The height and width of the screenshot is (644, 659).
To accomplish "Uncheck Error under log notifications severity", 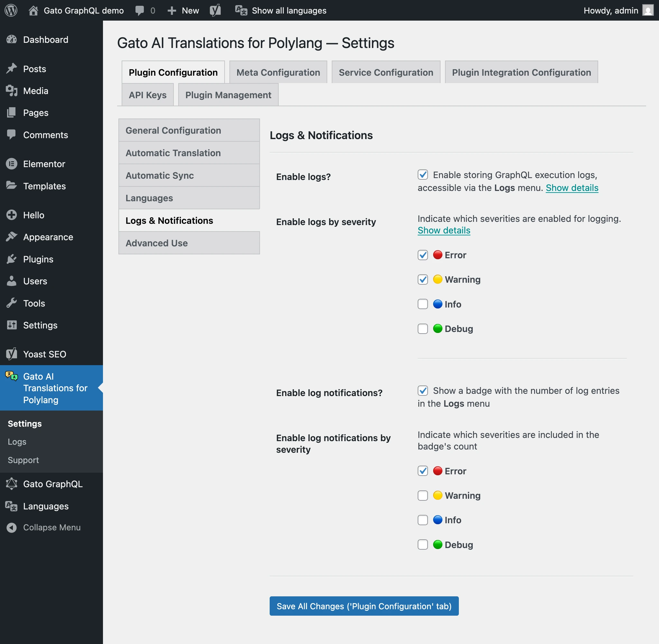I will click(423, 471).
